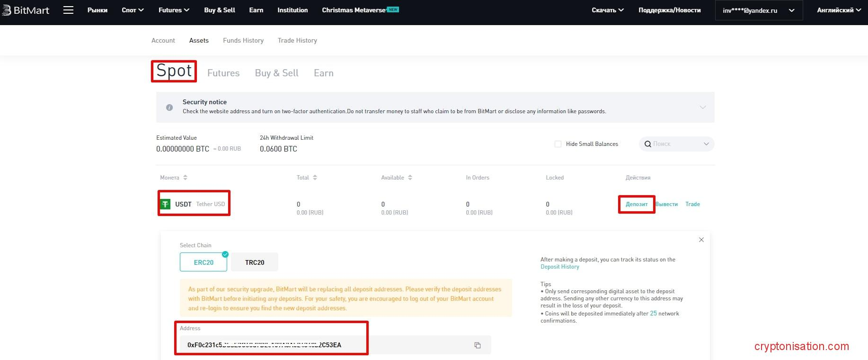This screenshot has width=868, height=360.
Task: Copy the deposit address with copy icon
Action: [477, 345]
